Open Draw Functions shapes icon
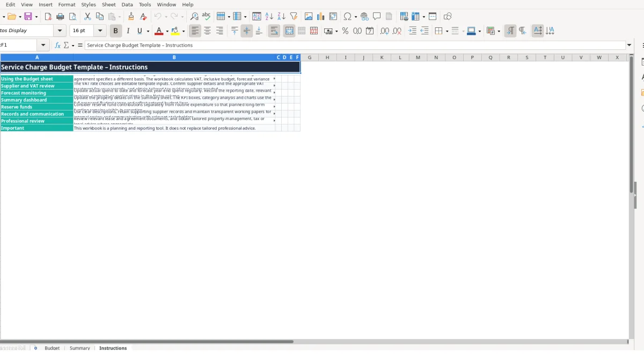 (448, 17)
